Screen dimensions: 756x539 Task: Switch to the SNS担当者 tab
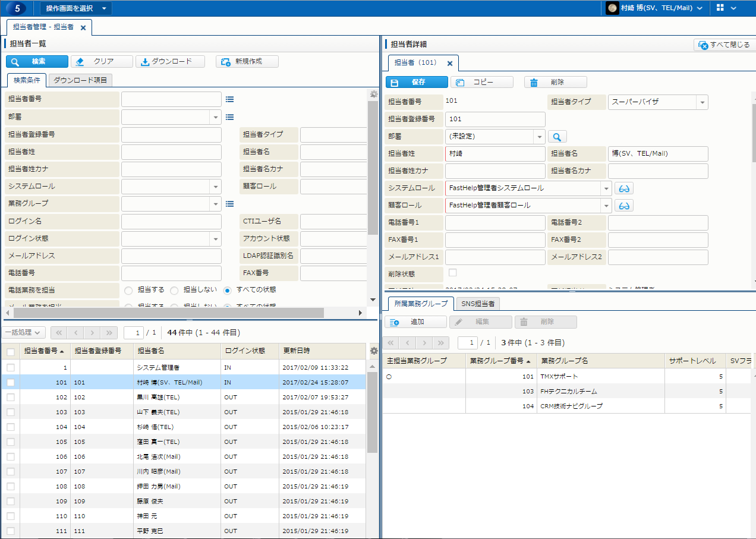click(478, 304)
